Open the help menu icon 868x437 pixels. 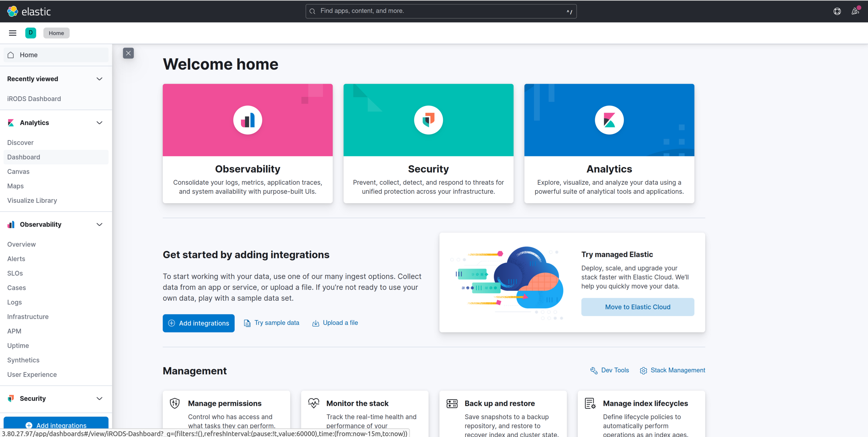pos(837,11)
